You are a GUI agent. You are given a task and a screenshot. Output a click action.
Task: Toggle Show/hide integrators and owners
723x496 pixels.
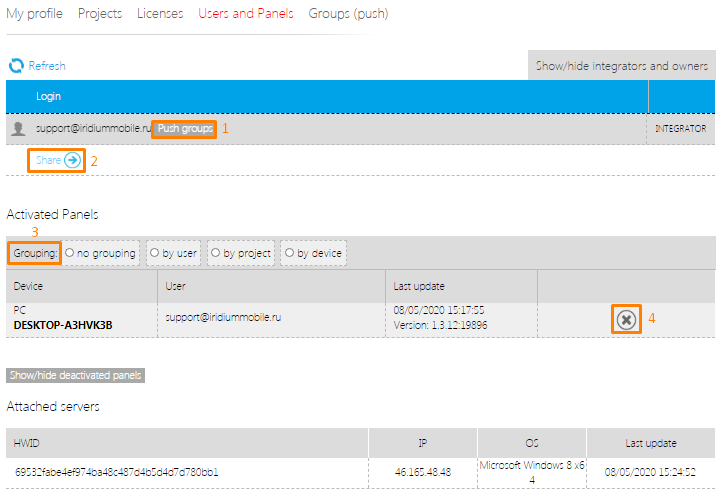pos(621,66)
